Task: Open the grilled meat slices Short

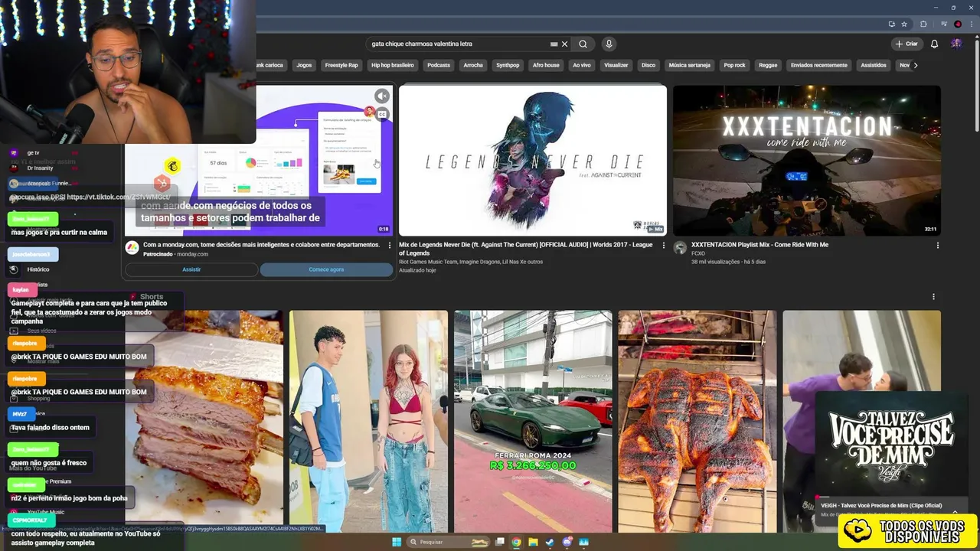Action: [204, 421]
